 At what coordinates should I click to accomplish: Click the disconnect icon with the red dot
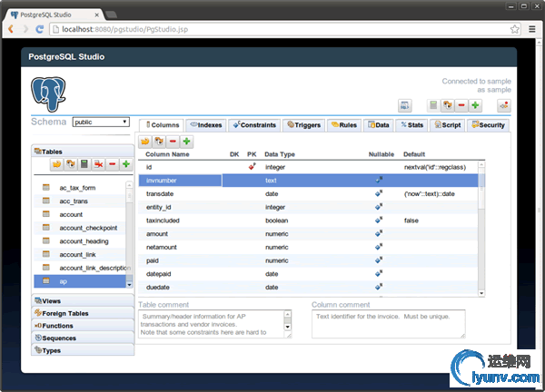[x=504, y=105]
